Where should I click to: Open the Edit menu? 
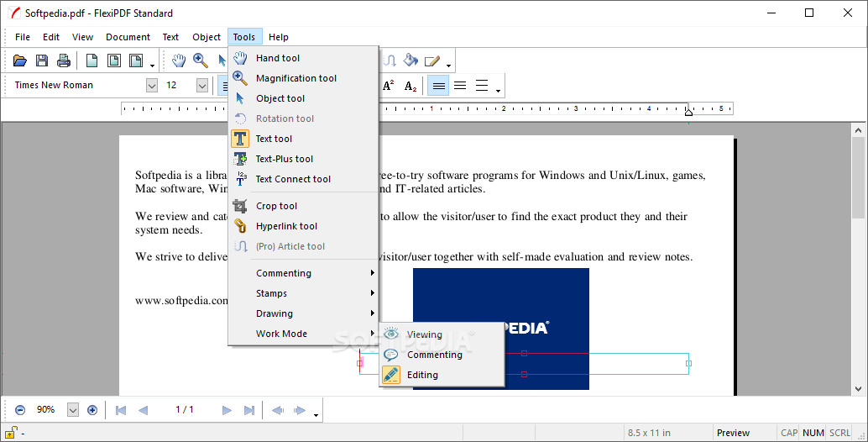click(51, 37)
